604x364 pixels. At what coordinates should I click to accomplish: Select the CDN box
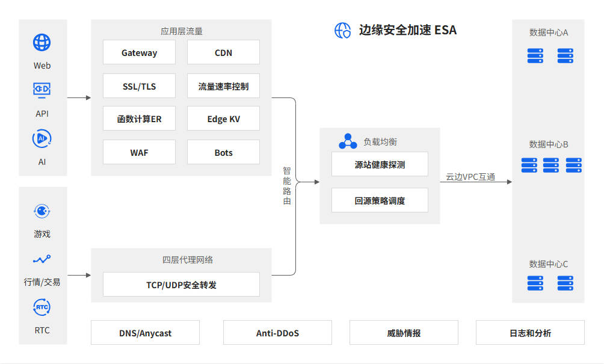coord(223,52)
